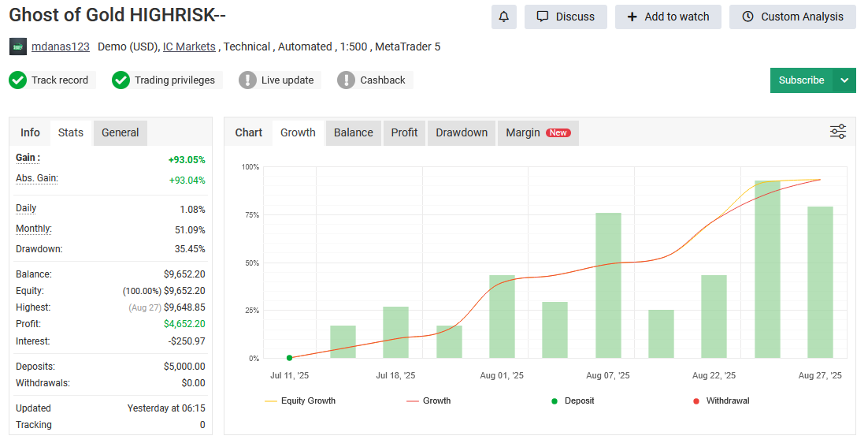Switch to the Stats tab
This screenshot has width=868, height=447.
click(x=71, y=133)
